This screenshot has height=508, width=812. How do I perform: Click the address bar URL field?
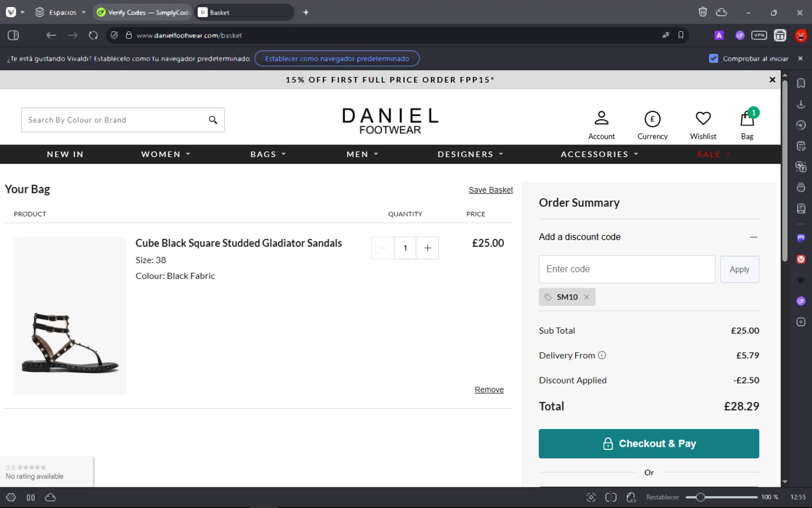coord(395,35)
